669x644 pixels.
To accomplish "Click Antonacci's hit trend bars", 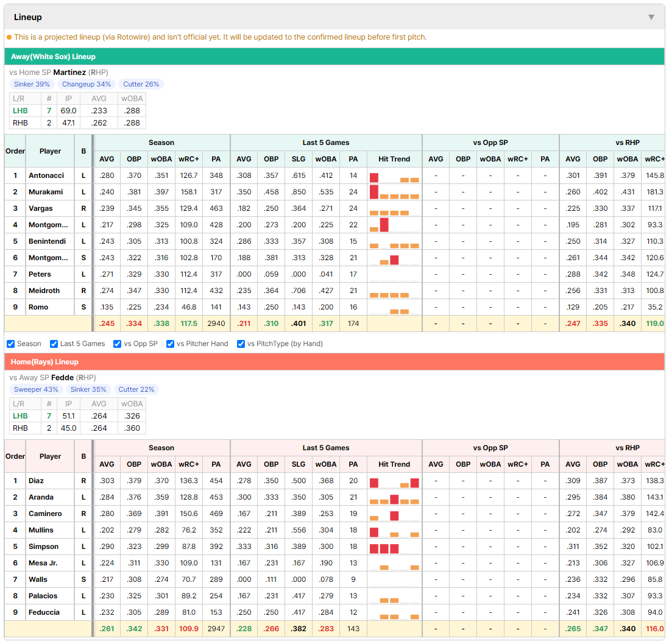I will [x=394, y=175].
